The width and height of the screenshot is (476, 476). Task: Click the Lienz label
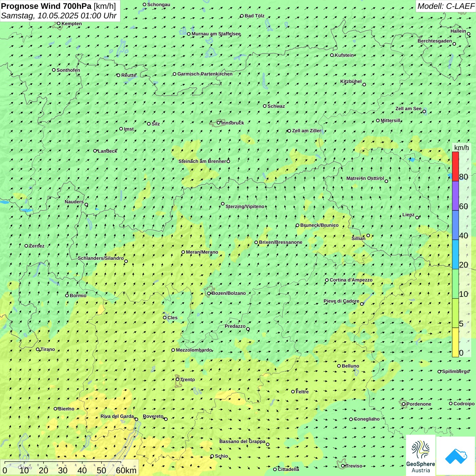[x=408, y=215]
